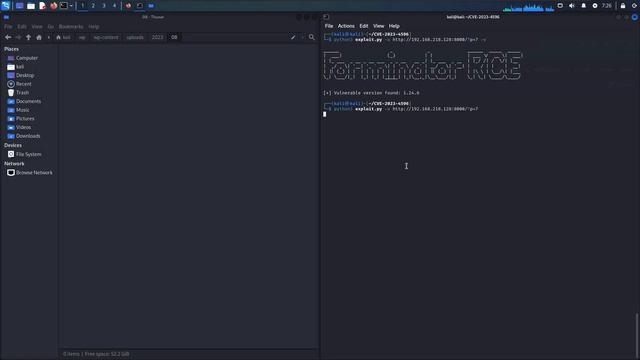Open the notifications bell icon
This screenshot has width=640, height=360.
tap(583, 6)
